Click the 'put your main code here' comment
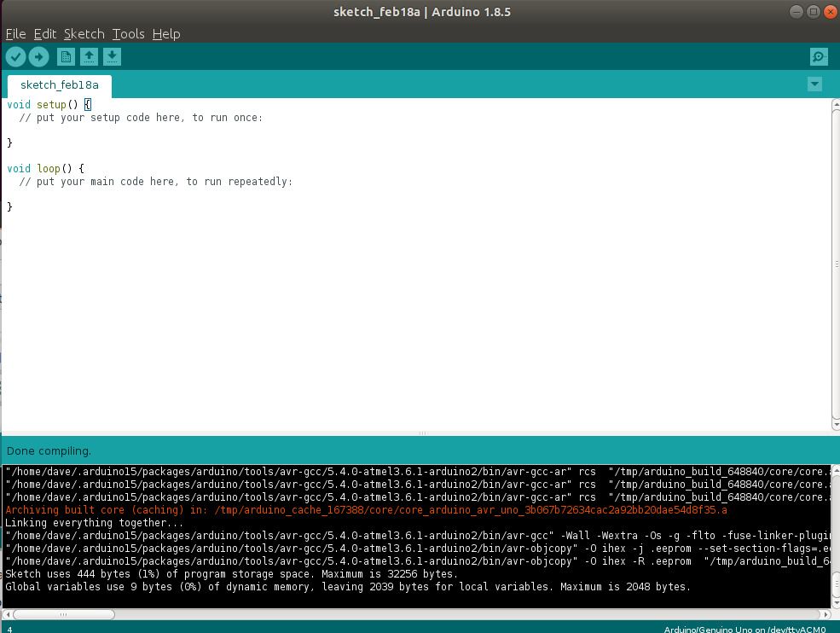This screenshot has width=840, height=633. [156, 181]
